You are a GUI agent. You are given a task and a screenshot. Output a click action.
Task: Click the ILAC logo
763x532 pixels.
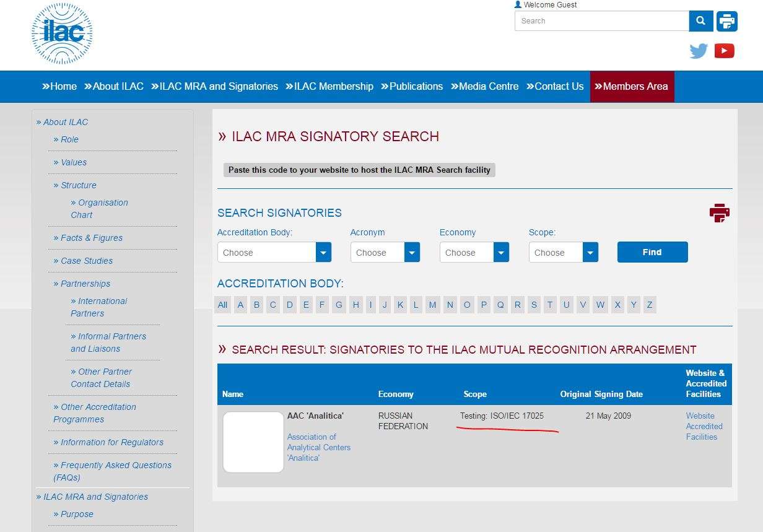tap(62, 33)
